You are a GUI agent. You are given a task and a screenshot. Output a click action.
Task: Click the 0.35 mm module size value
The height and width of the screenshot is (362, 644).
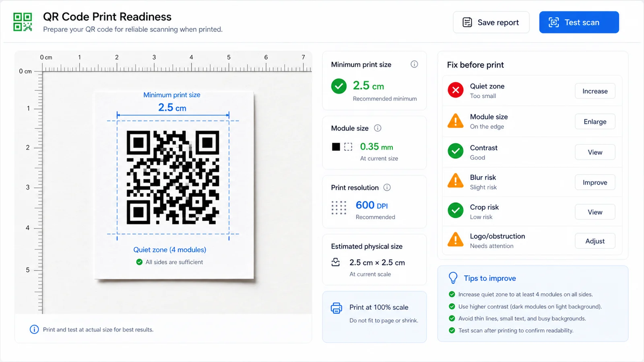tap(376, 147)
